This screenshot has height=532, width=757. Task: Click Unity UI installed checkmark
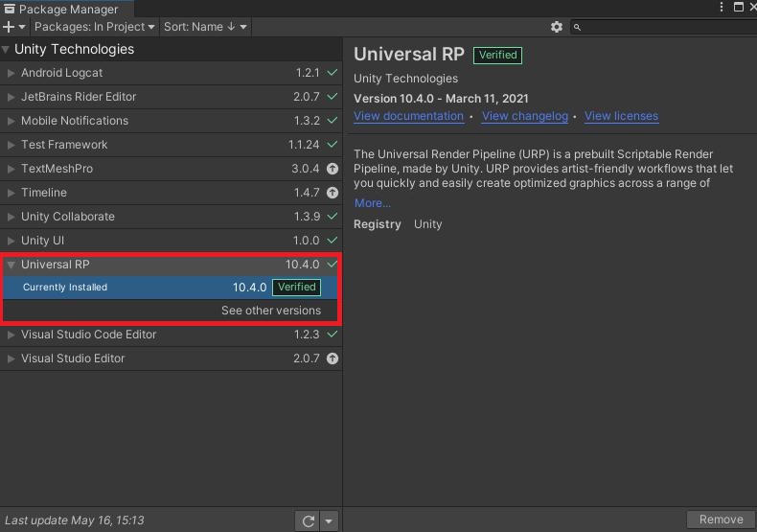[333, 240]
